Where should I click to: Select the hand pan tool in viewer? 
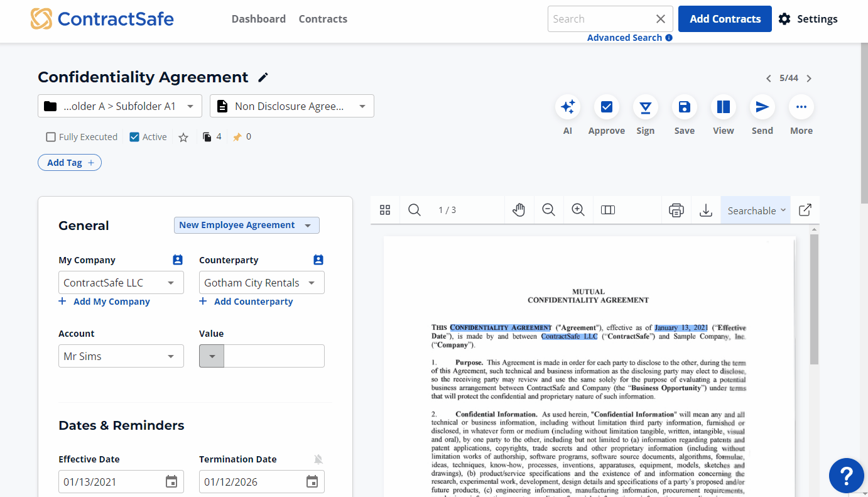519,210
